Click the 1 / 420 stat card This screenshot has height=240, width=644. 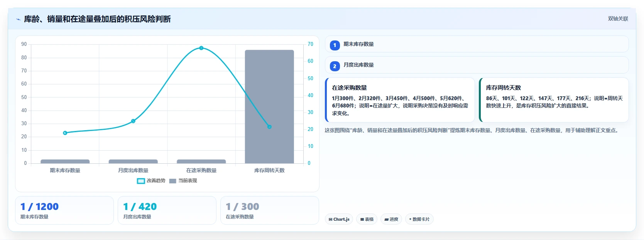[167, 210]
